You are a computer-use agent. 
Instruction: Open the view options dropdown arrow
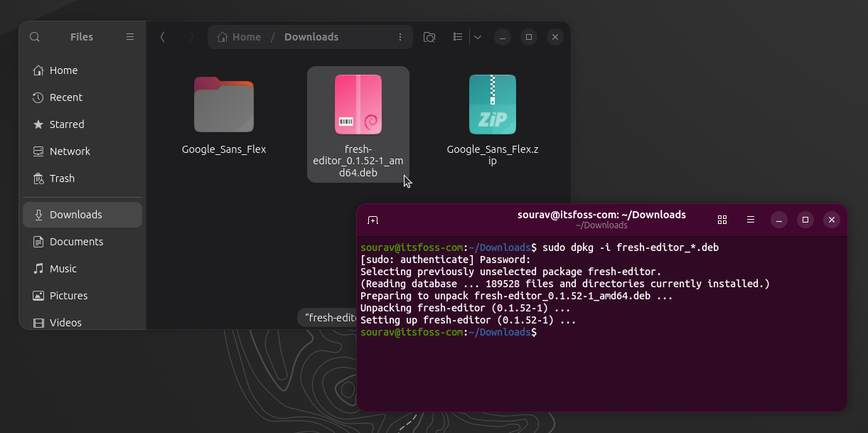pyautogui.click(x=478, y=36)
